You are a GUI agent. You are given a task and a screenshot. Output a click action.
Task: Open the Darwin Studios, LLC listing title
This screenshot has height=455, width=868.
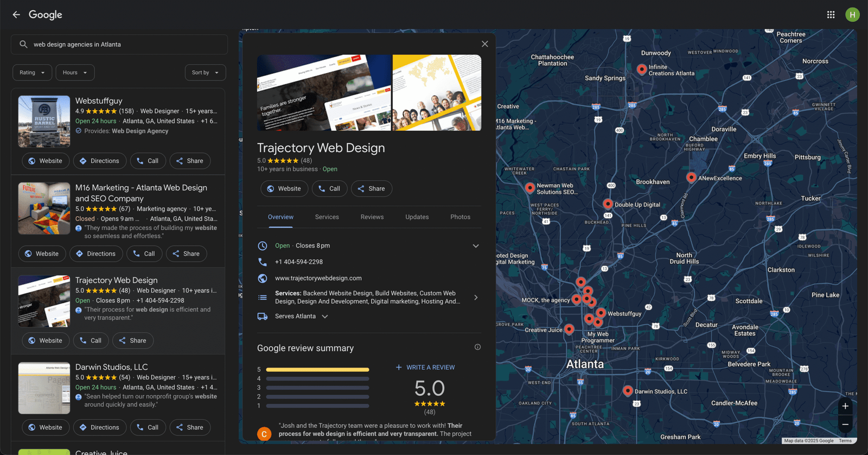click(112, 367)
